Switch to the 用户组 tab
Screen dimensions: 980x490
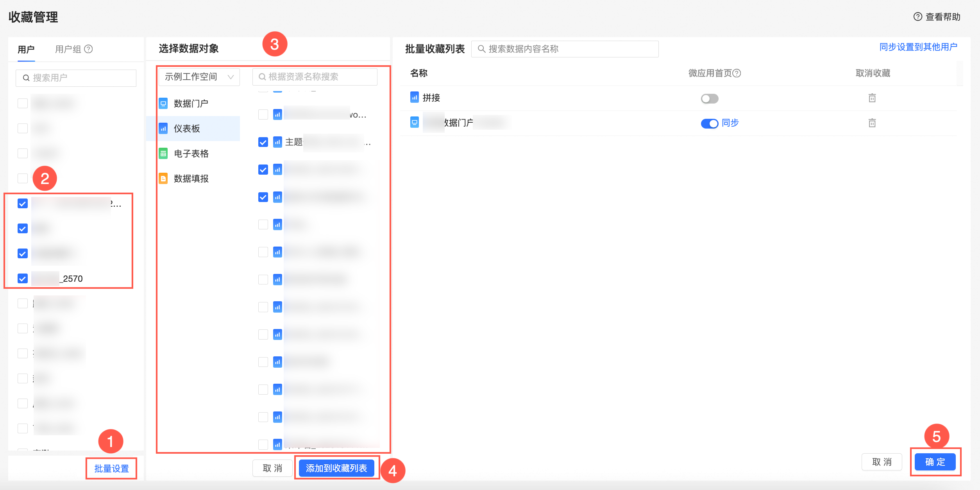coord(68,49)
